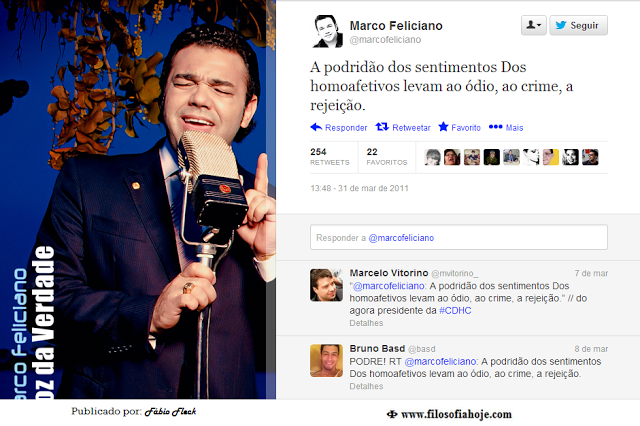View the 22 favoritos count
640x426 pixels.
[387, 157]
